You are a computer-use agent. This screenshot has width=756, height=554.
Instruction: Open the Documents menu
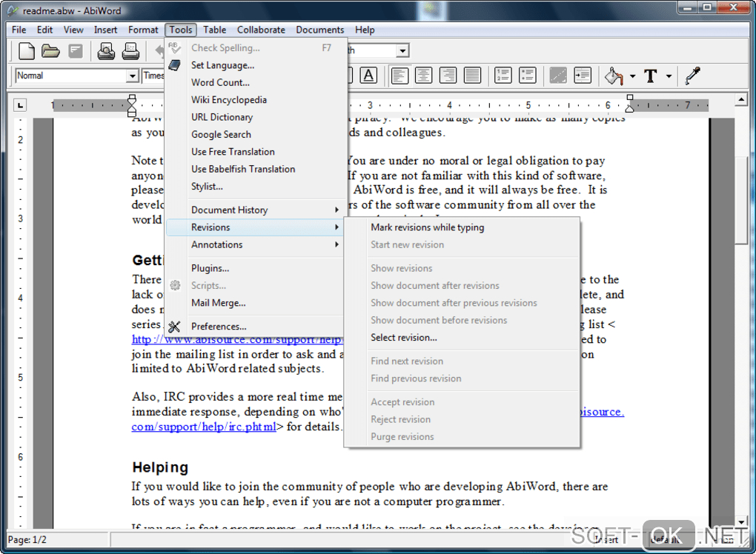[x=320, y=30]
